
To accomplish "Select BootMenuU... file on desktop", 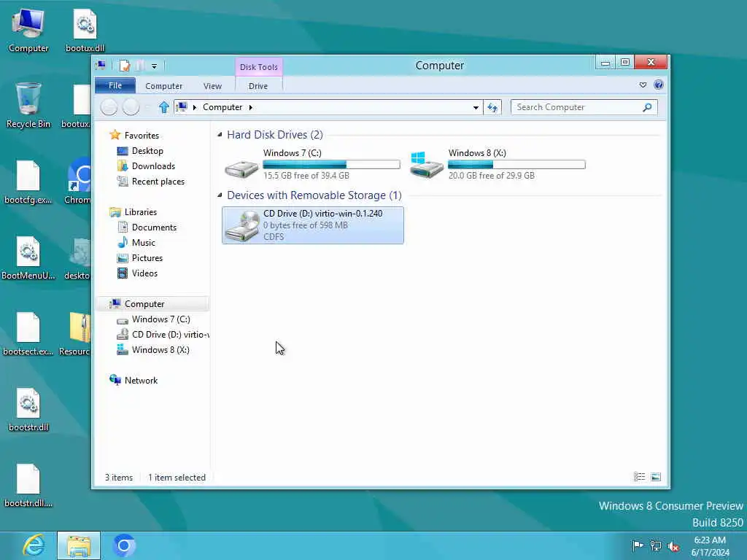I will (28, 258).
